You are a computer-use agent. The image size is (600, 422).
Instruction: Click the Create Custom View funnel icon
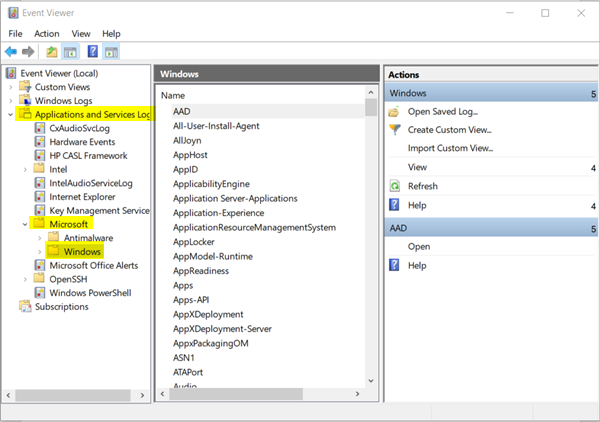(x=396, y=130)
